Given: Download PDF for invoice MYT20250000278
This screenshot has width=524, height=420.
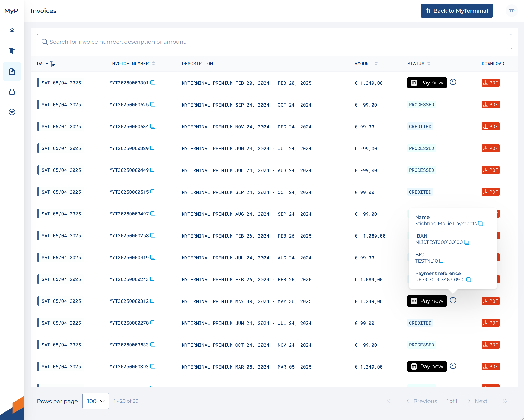Looking at the screenshot, I should 490,323.
